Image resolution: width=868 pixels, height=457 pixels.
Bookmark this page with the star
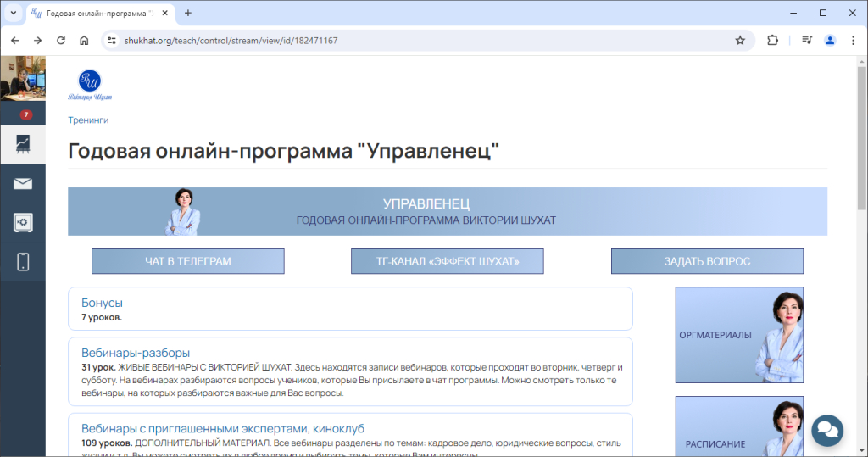[x=740, y=41]
